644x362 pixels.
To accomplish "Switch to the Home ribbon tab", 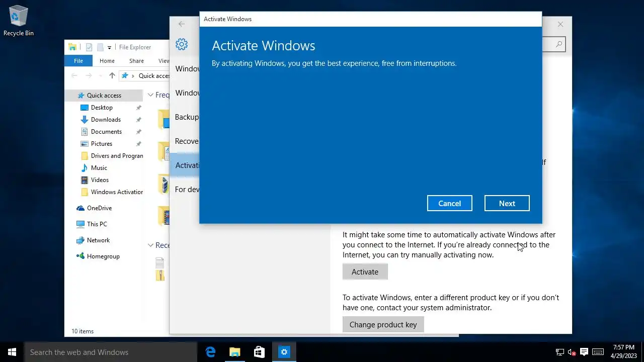I will click(107, 61).
